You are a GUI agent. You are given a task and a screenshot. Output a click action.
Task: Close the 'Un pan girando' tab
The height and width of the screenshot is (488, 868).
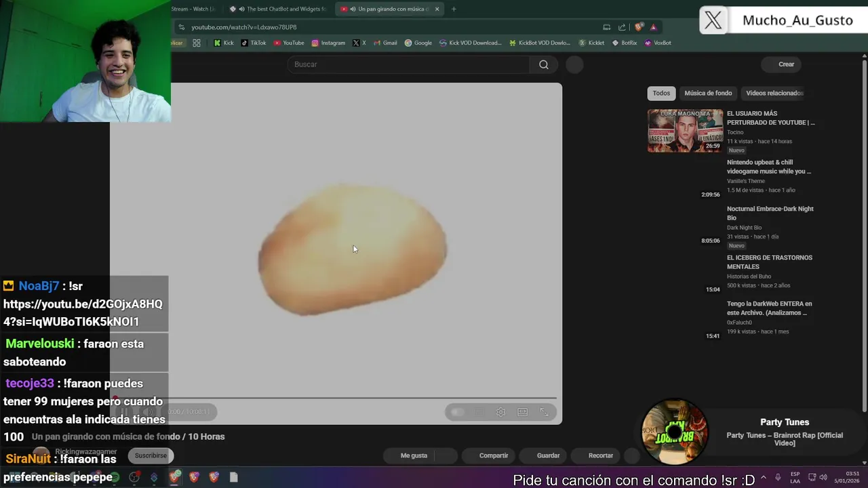(437, 9)
